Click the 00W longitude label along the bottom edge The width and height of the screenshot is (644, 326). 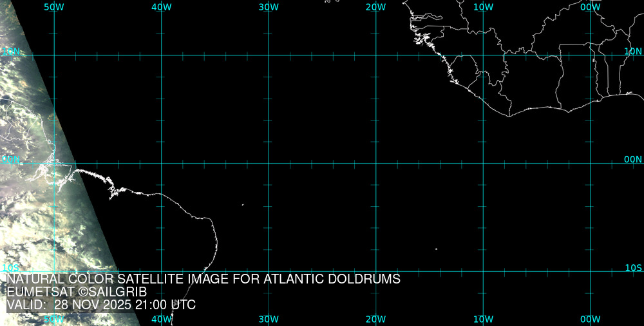pos(590,319)
